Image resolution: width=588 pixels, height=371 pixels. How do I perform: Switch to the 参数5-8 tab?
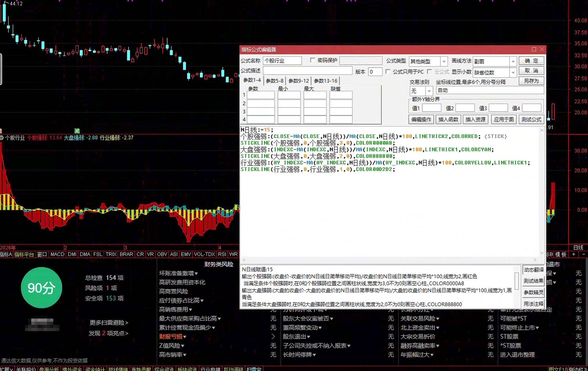pos(274,81)
